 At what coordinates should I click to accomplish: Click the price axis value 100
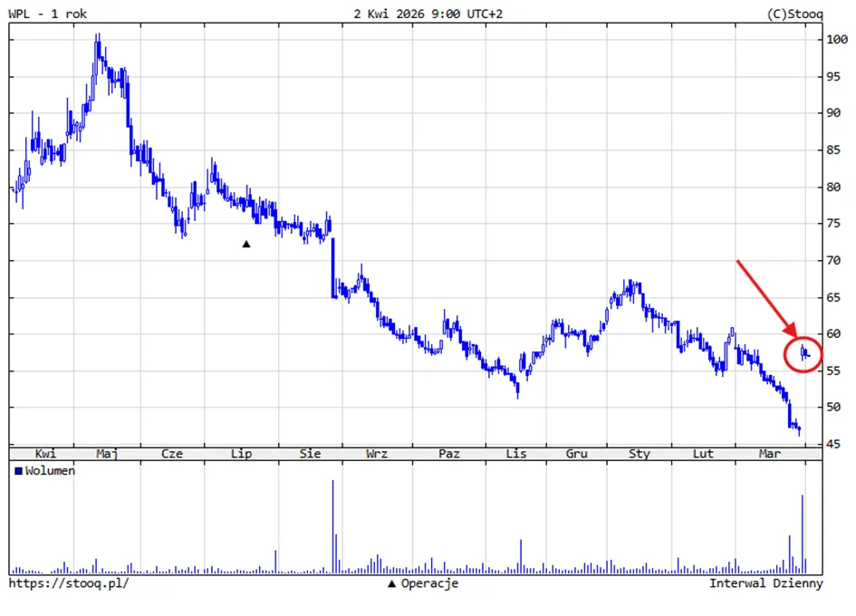(837, 39)
